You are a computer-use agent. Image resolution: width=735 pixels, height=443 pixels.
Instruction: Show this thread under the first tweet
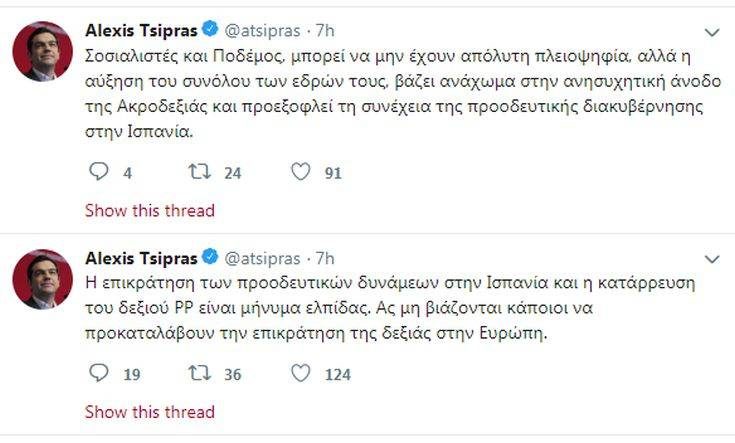click(150, 211)
